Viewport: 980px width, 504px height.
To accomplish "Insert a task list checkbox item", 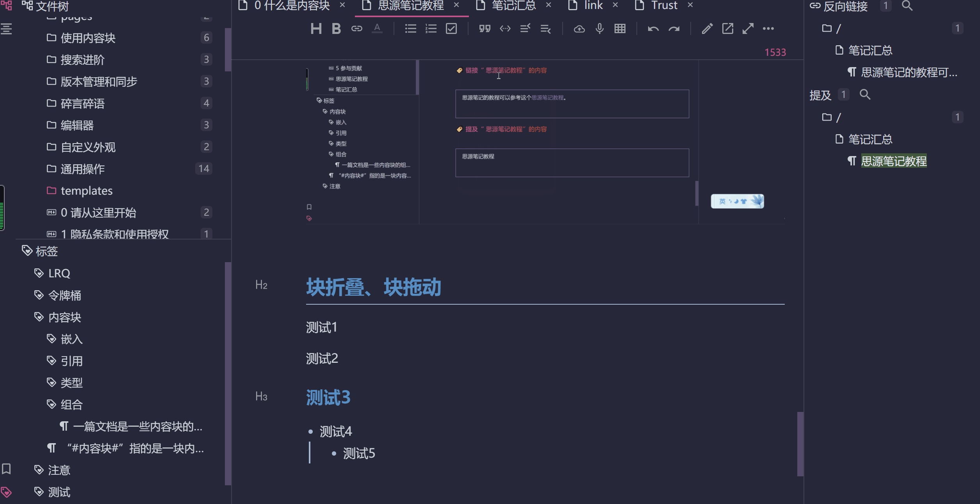I will click(x=451, y=28).
